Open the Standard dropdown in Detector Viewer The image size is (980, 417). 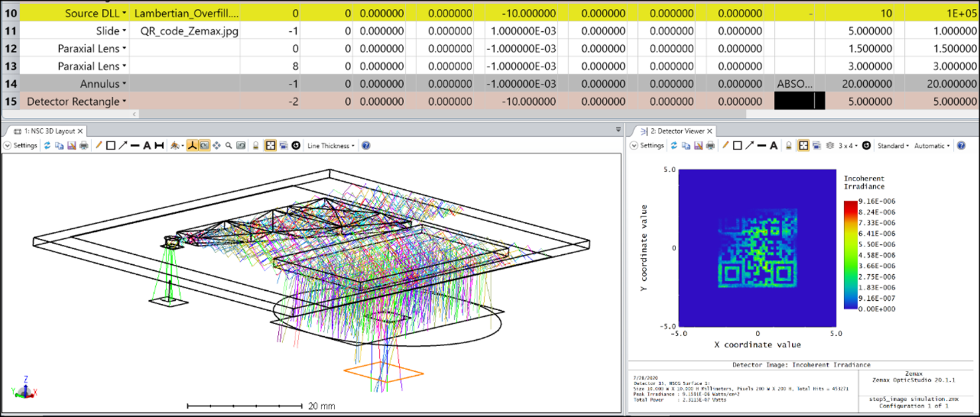[x=893, y=146]
